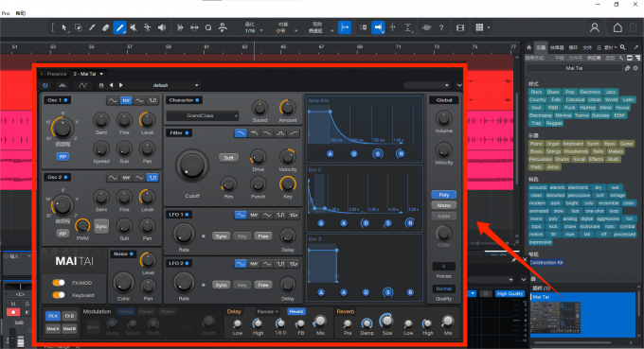Select the active Paint tool
Screen dimensions: 644x349
119,27
